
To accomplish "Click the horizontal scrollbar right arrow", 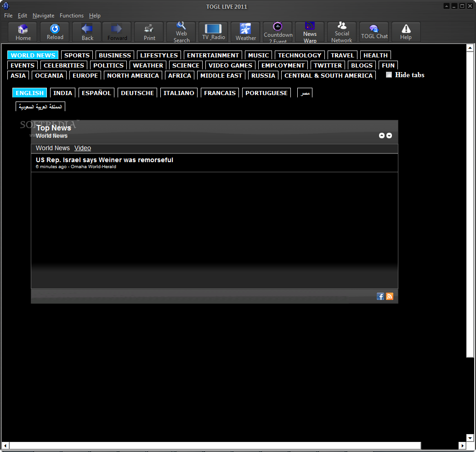I will tap(462, 446).
